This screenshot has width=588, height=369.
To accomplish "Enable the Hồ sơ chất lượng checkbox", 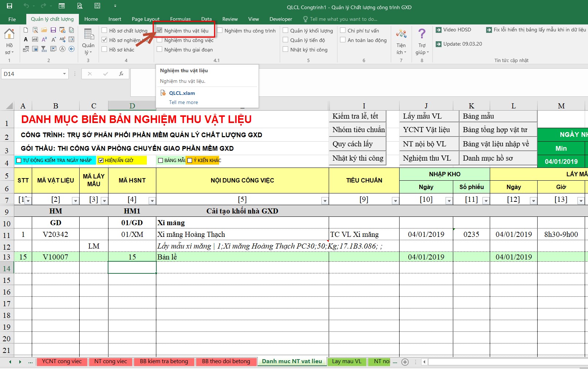I will coord(104,31).
